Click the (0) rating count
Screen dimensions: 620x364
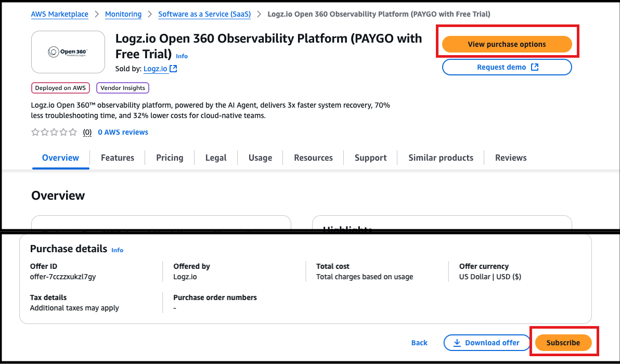pyautogui.click(x=87, y=133)
